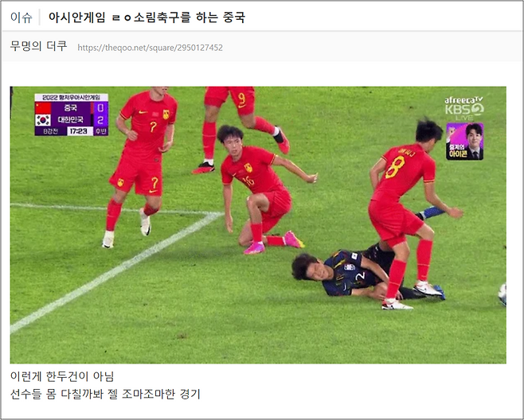Click the afreecaTV KBS2 Live logo
The width and height of the screenshot is (524, 420).
tap(464, 108)
